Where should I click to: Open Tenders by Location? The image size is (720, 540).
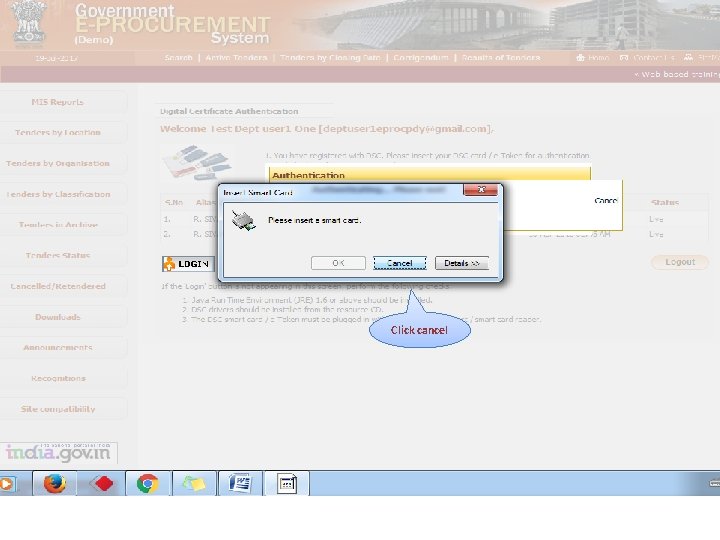pyautogui.click(x=58, y=133)
